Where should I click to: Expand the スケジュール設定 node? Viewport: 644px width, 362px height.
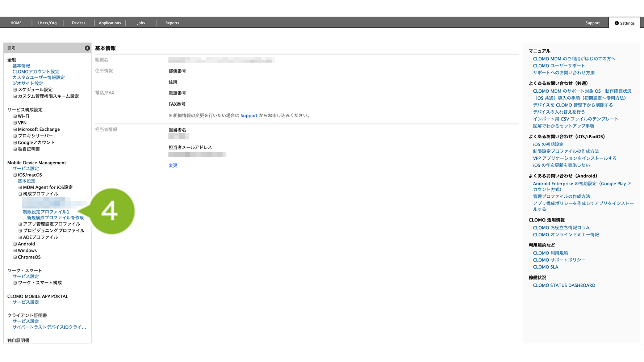[x=15, y=90]
